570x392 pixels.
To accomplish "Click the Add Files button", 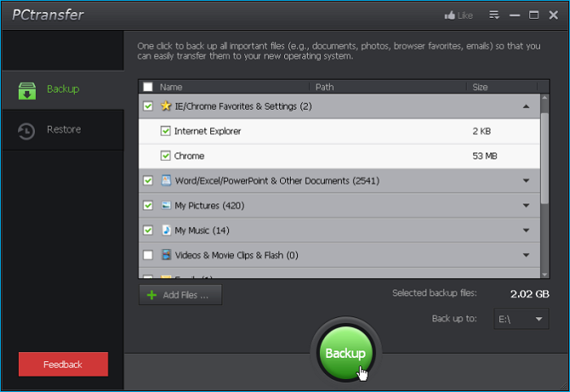I will tap(180, 295).
